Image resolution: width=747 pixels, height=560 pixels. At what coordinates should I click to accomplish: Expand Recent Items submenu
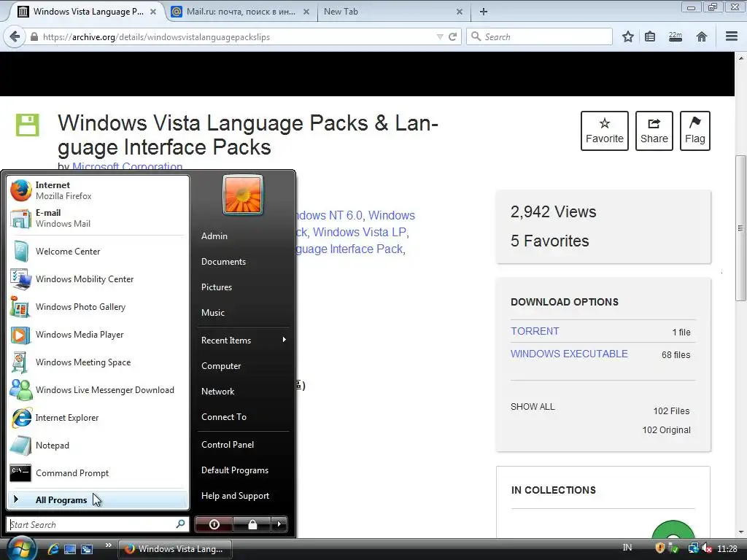(x=243, y=340)
